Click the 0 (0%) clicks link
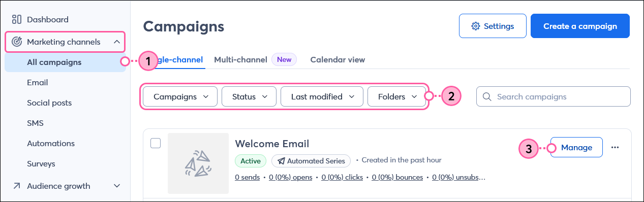This screenshot has height=202, width=644. [x=342, y=177]
